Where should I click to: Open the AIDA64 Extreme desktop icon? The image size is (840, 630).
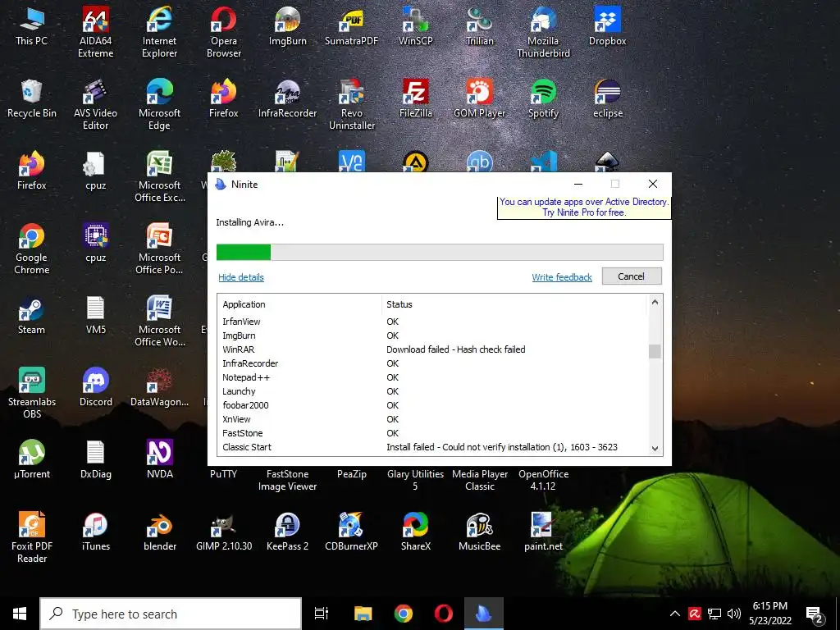[x=95, y=32]
